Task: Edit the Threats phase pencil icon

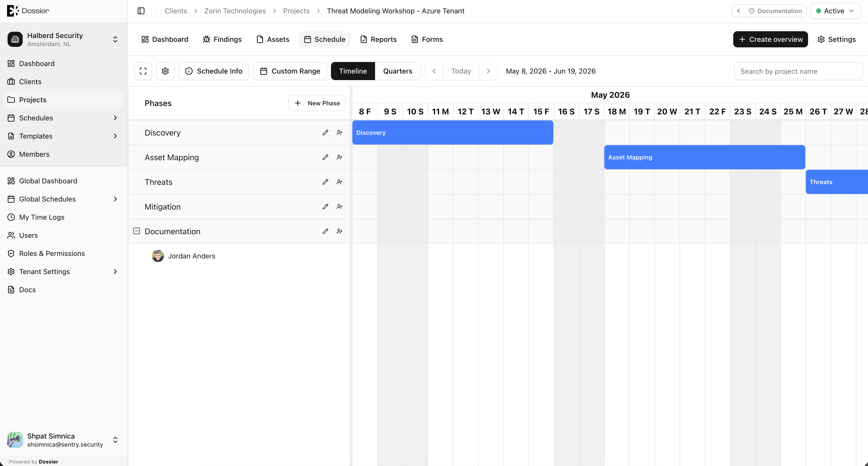Action: click(x=325, y=182)
